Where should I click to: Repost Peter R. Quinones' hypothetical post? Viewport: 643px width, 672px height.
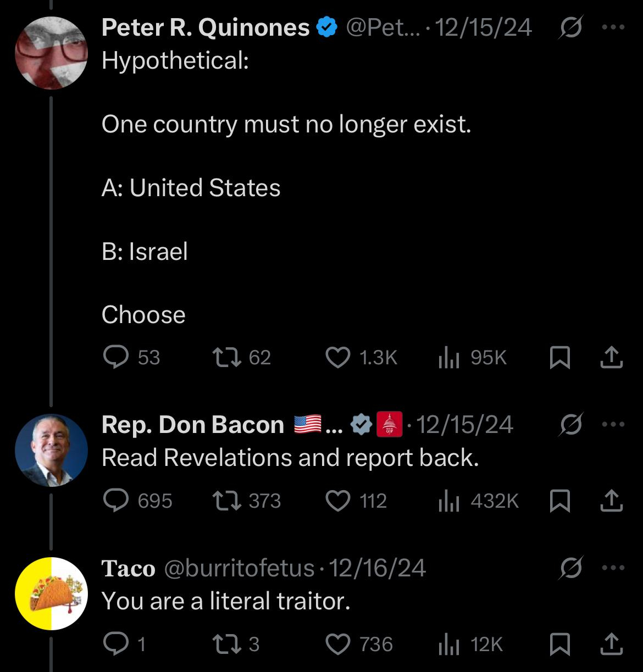(226, 358)
